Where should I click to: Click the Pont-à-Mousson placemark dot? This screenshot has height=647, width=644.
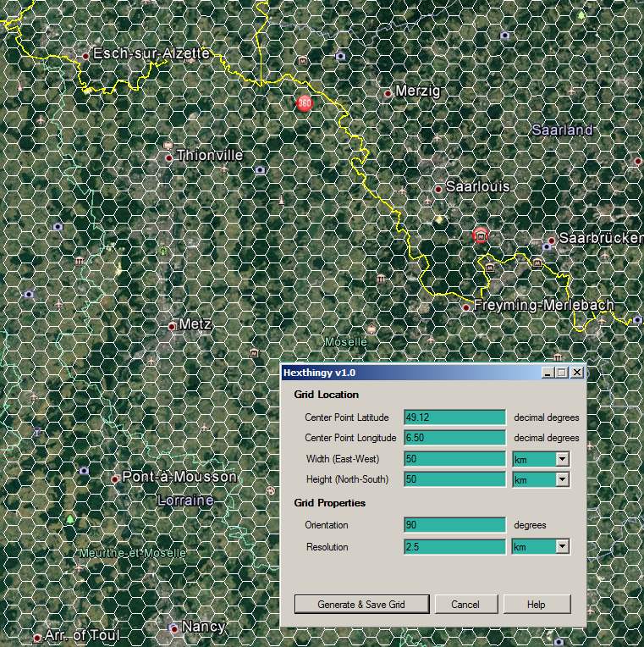pyautogui.click(x=115, y=479)
